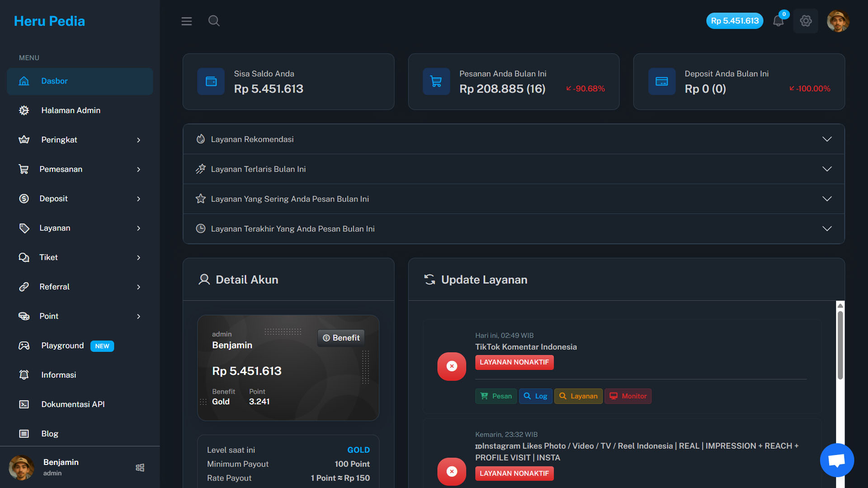The height and width of the screenshot is (488, 868).
Task: Open the Playground menu item
Action: click(x=62, y=346)
